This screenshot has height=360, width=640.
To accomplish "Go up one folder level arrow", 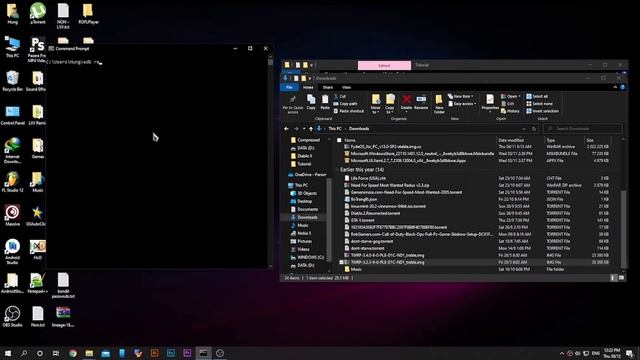I will click(311, 129).
